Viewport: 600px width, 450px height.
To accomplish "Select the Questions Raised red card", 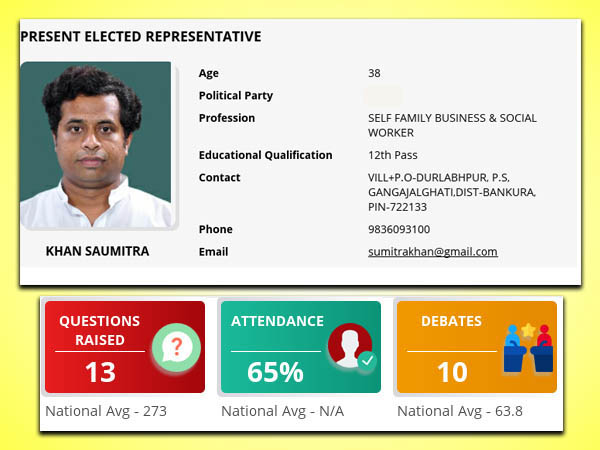I will tap(125, 347).
